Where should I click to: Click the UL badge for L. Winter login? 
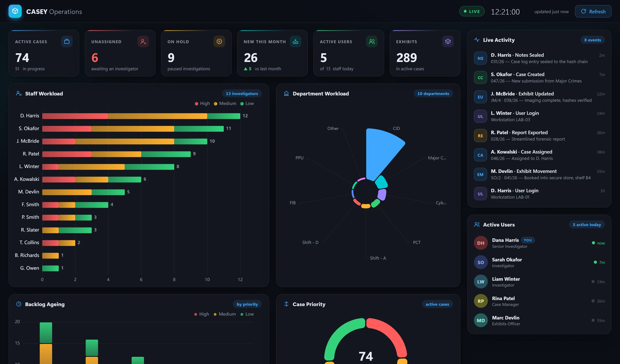[x=480, y=116]
